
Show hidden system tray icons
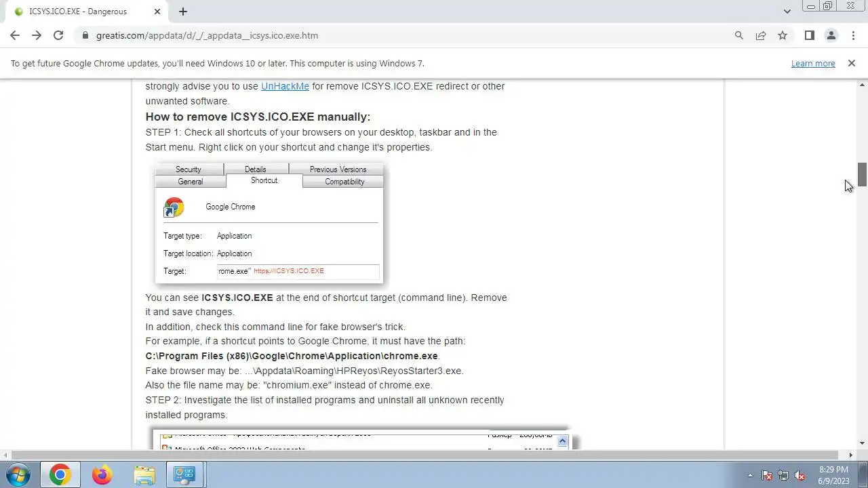click(x=750, y=475)
